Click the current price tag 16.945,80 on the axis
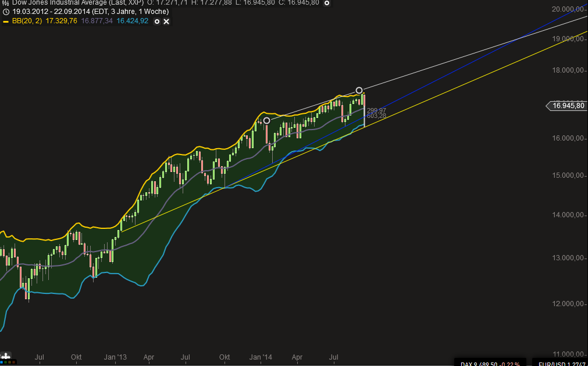The width and height of the screenshot is (588, 366). [x=566, y=106]
